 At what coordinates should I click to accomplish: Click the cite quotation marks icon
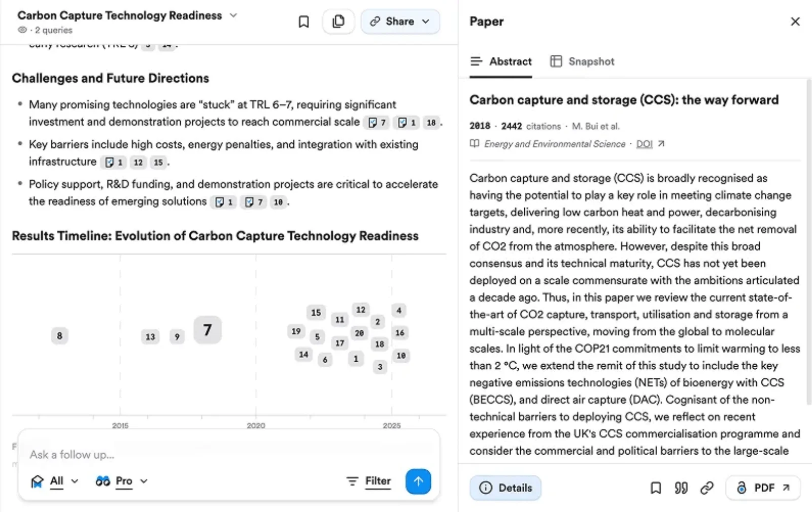click(681, 488)
